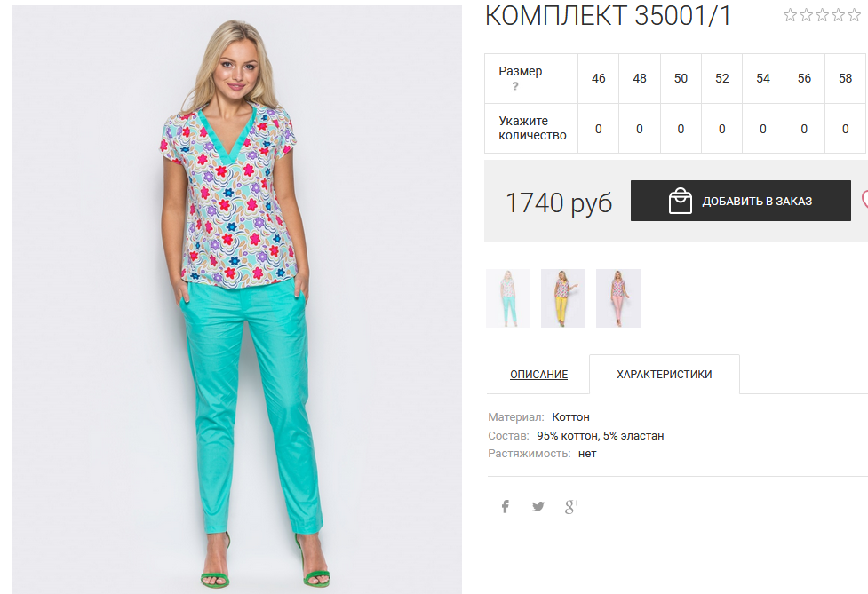Click the size help question mark

(515, 86)
